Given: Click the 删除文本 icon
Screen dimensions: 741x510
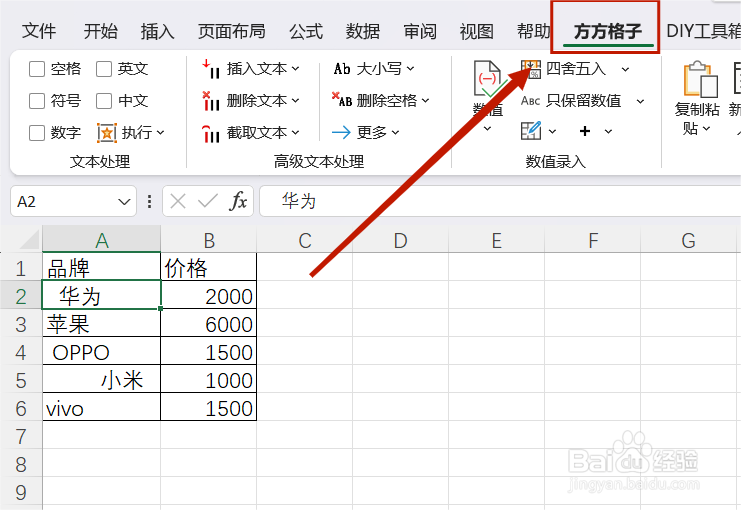Looking at the screenshot, I should coord(211,101).
